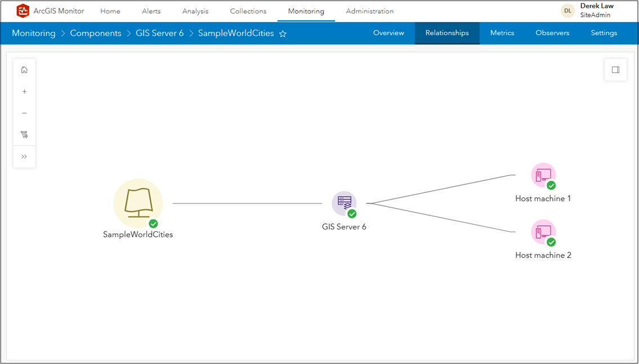639x364 pixels.
Task: Go to GIS Server 6 breadcrumb link
Action: (x=160, y=33)
